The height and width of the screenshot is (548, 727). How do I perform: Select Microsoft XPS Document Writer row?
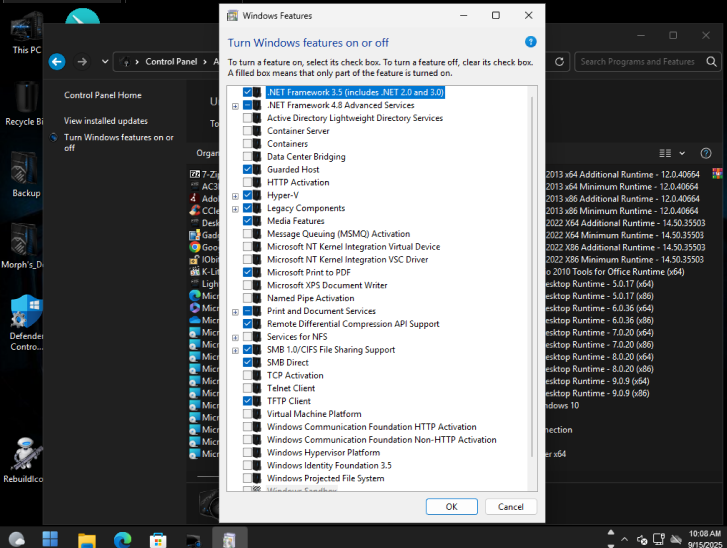pyautogui.click(x=327, y=286)
